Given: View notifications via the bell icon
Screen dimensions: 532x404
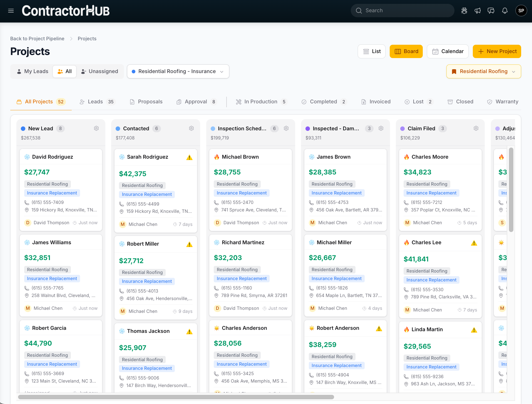Looking at the screenshot, I should pyautogui.click(x=505, y=11).
